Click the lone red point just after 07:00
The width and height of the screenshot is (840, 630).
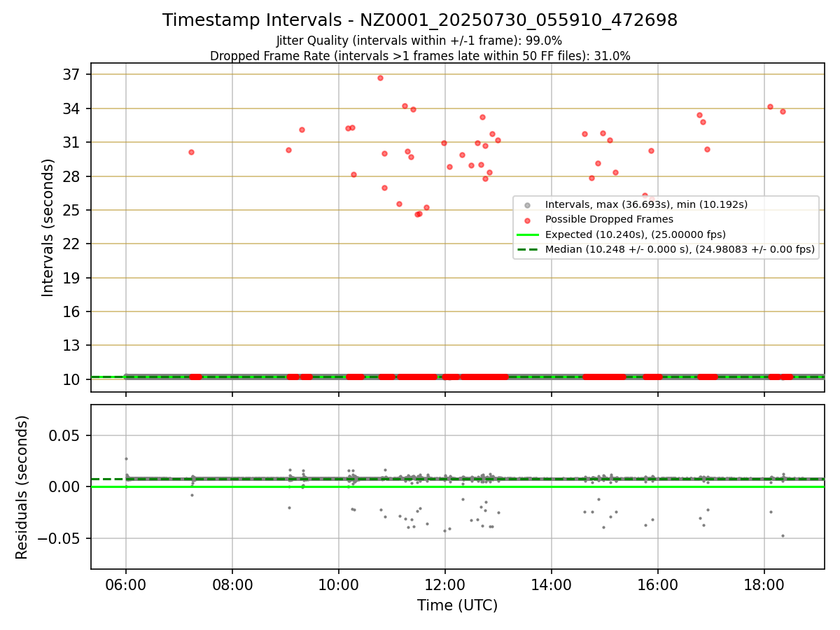[x=191, y=152]
